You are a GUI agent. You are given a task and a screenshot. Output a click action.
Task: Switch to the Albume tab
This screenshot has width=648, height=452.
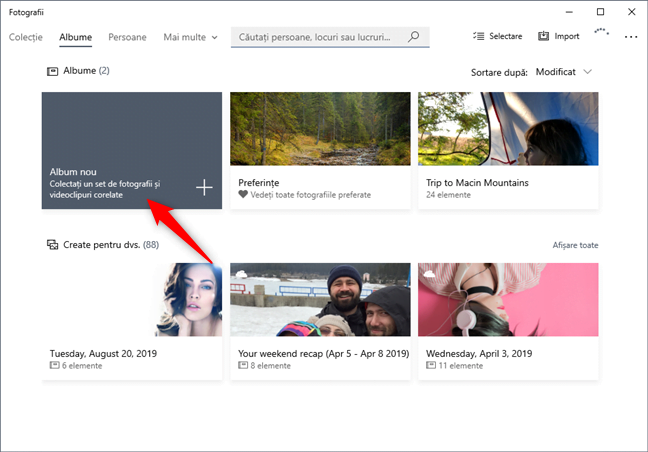pos(75,37)
